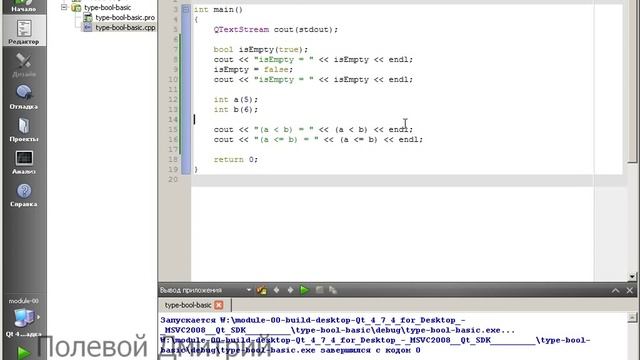
Task: Open the Справка help mode
Action: [x=24, y=195]
